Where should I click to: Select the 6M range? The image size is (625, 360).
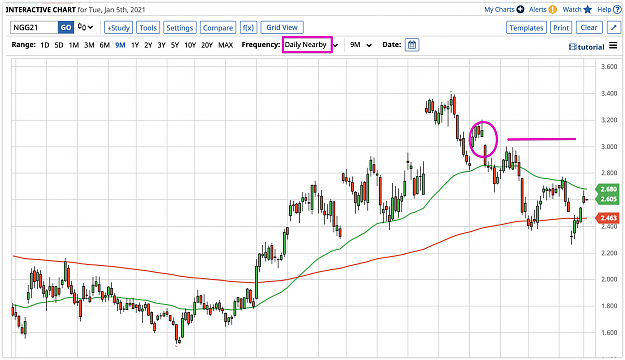tap(104, 45)
